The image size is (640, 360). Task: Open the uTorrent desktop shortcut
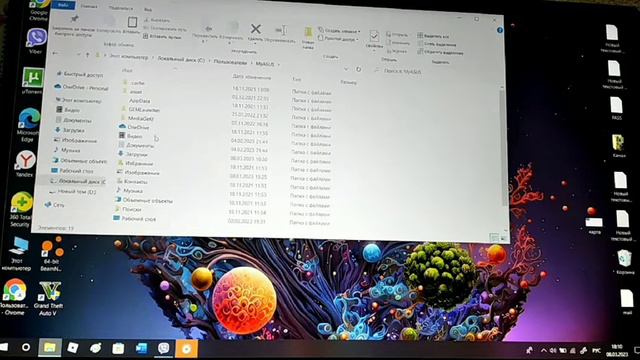[32, 81]
